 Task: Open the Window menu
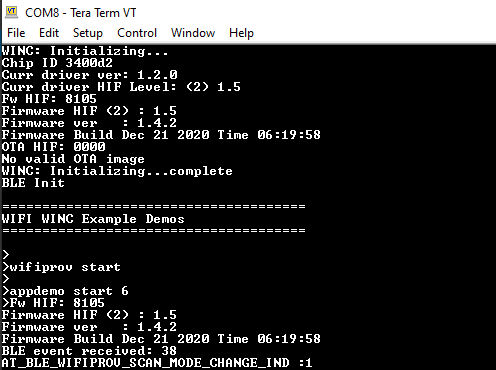click(x=193, y=33)
